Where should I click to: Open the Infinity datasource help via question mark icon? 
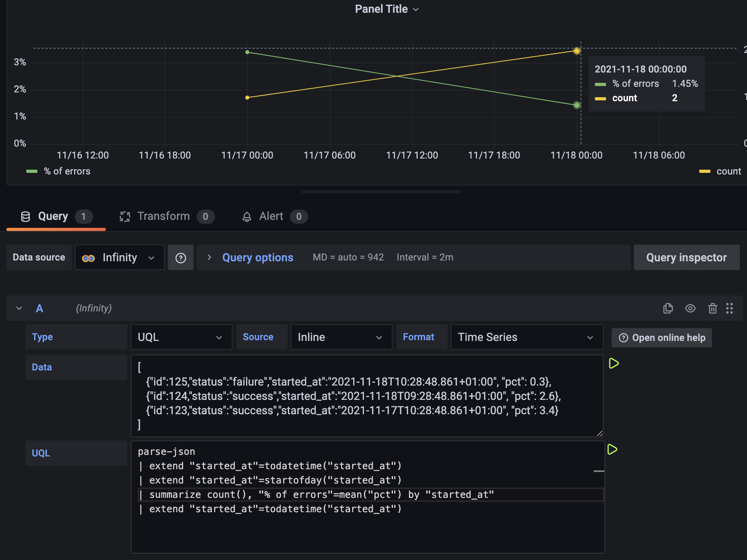pyautogui.click(x=181, y=257)
